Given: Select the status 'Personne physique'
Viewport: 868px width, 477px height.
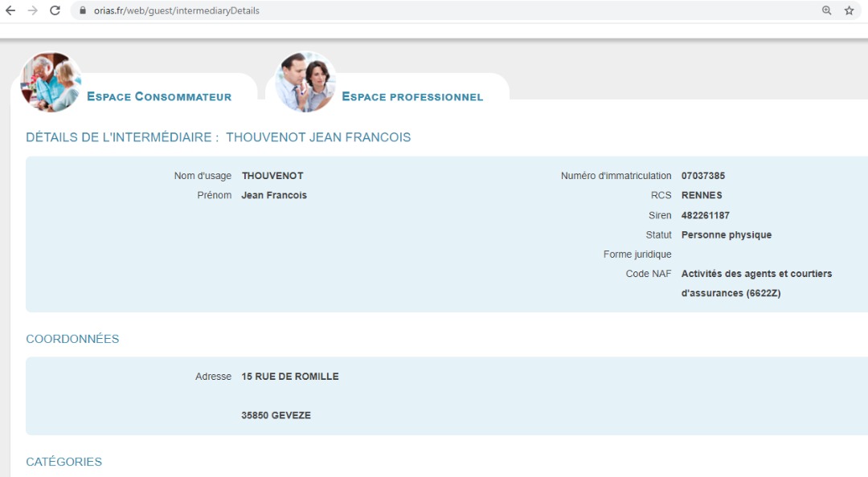Looking at the screenshot, I should tap(727, 234).
